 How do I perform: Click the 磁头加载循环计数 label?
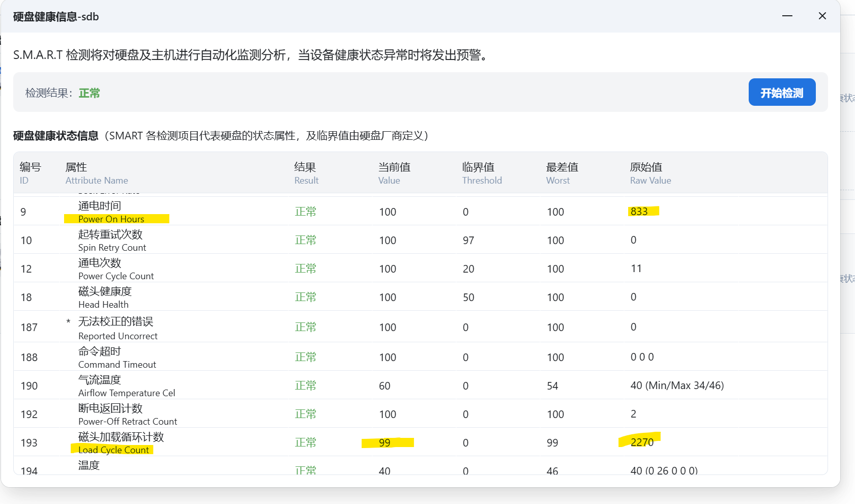click(x=121, y=437)
